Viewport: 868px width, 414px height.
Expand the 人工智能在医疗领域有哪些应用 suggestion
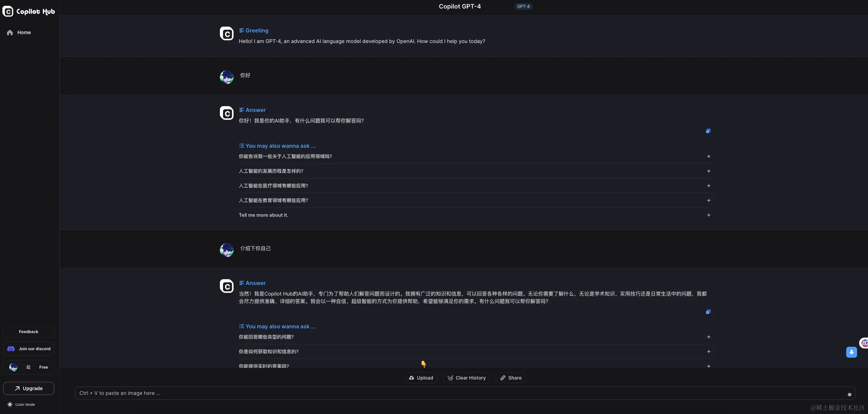(x=708, y=186)
